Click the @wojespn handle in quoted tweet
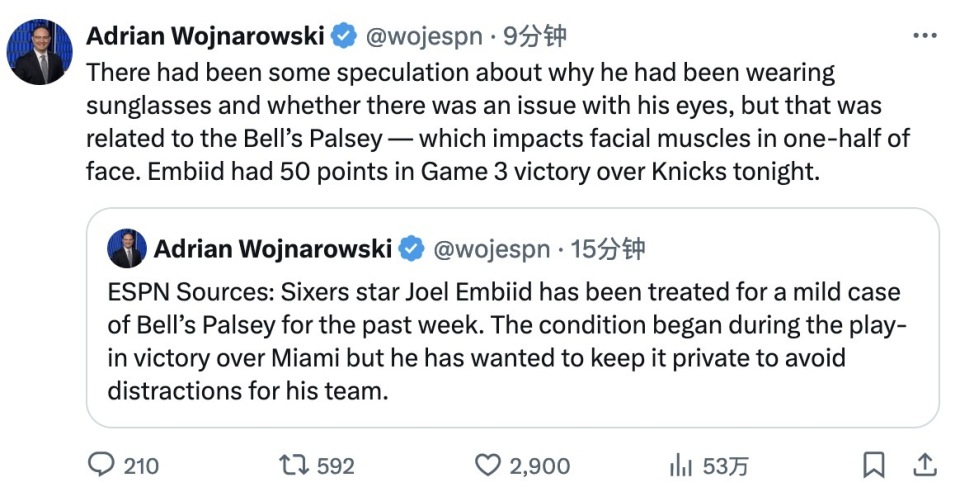The image size is (960, 487). 492,249
